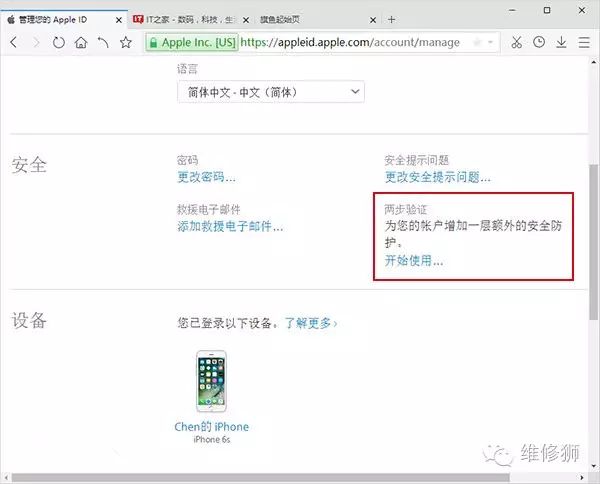Screen dimensions: 600x484
Task: Click the Chen的 iPhone device image
Action: click(211, 381)
